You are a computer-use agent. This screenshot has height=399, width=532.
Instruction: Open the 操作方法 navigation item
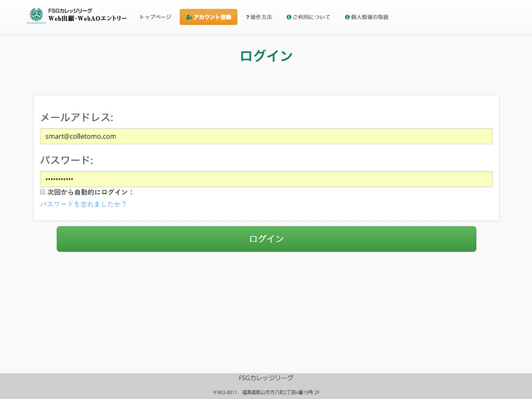(x=261, y=17)
